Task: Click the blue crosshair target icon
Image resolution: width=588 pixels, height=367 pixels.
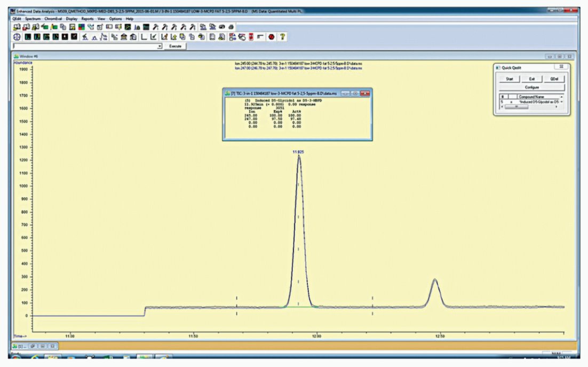Action: pyautogui.click(x=17, y=37)
